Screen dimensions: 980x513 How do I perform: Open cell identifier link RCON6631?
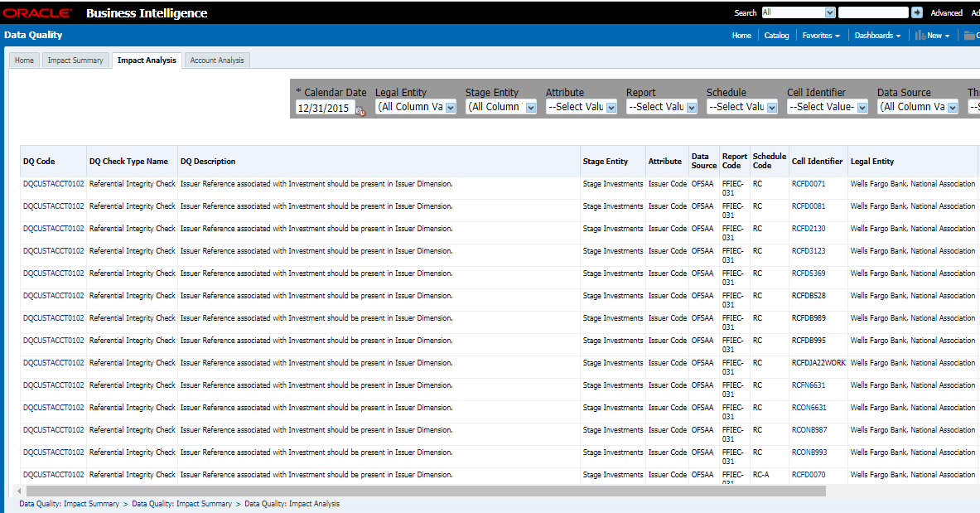pos(809,408)
